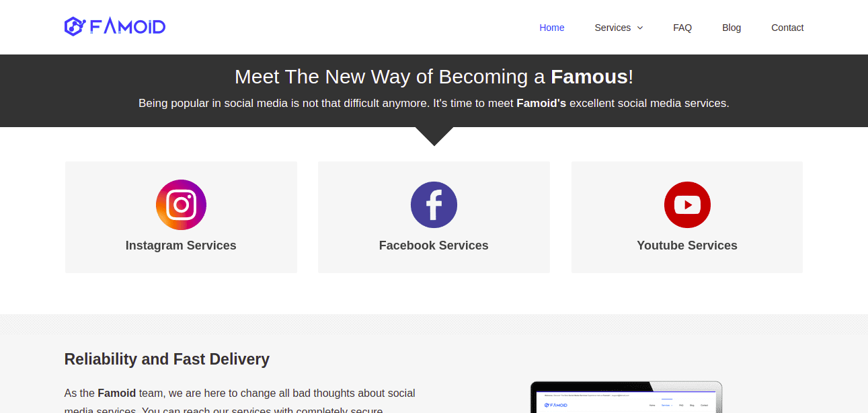This screenshot has height=413, width=868.
Task: Click the YouTube red play icon
Action: point(687,204)
